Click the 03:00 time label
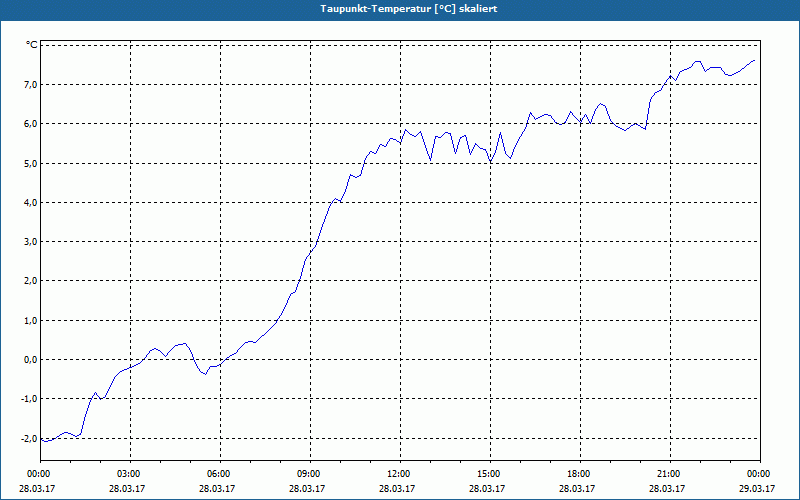This screenshot has height=500, width=800. click(x=129, y=474)
